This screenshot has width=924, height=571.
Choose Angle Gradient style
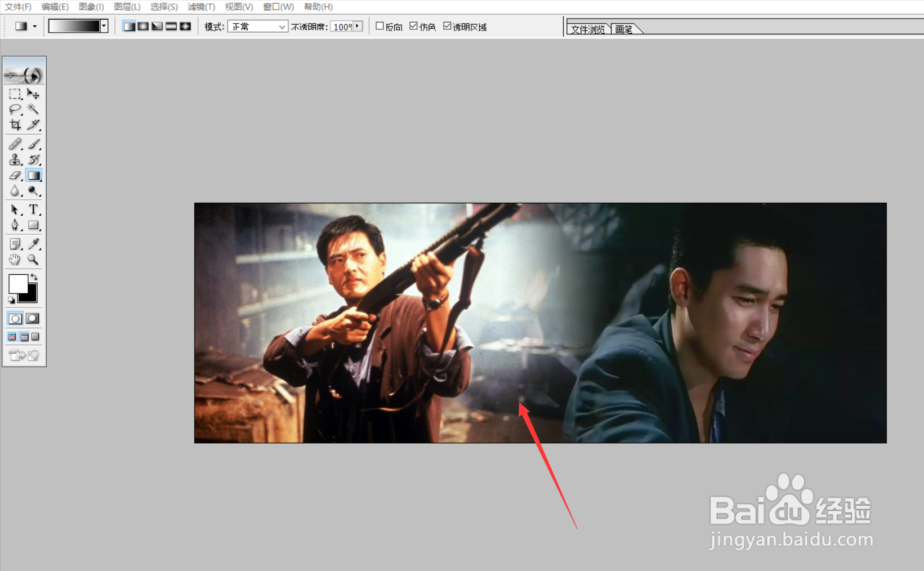pyautogui.click(x=157, y=26)
